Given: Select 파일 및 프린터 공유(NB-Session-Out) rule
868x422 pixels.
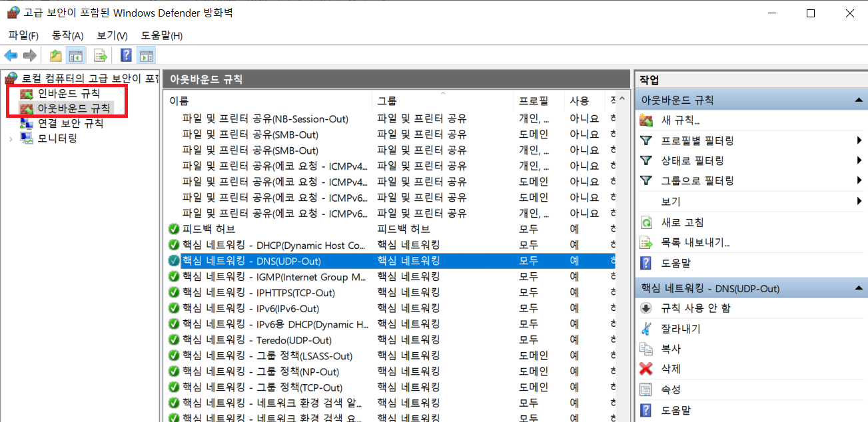Looking at the screenshot, I should (x=265, y=118).
